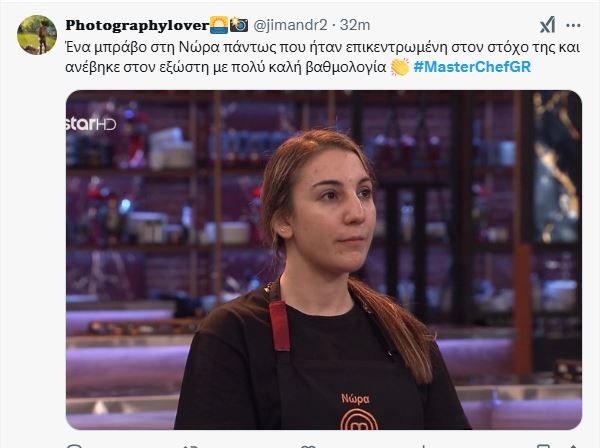
Task: Open the 32m timestamp permalink
Action: point(355,25)
